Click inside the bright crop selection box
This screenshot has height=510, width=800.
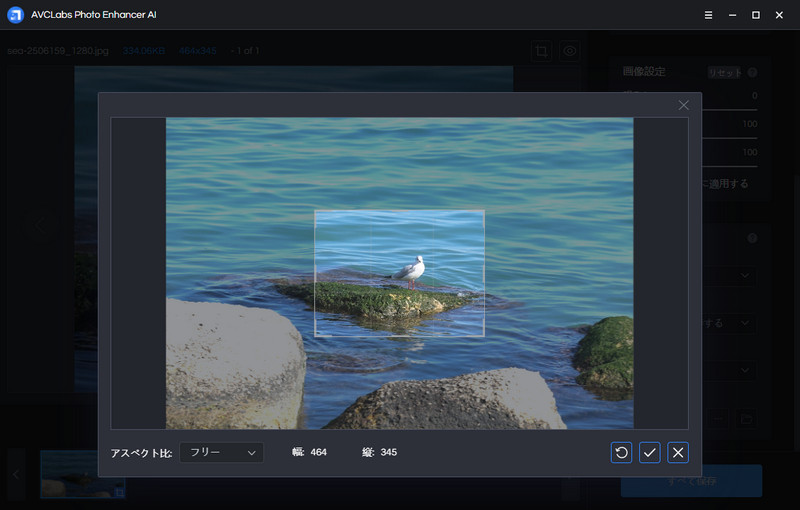click(399, 273)
